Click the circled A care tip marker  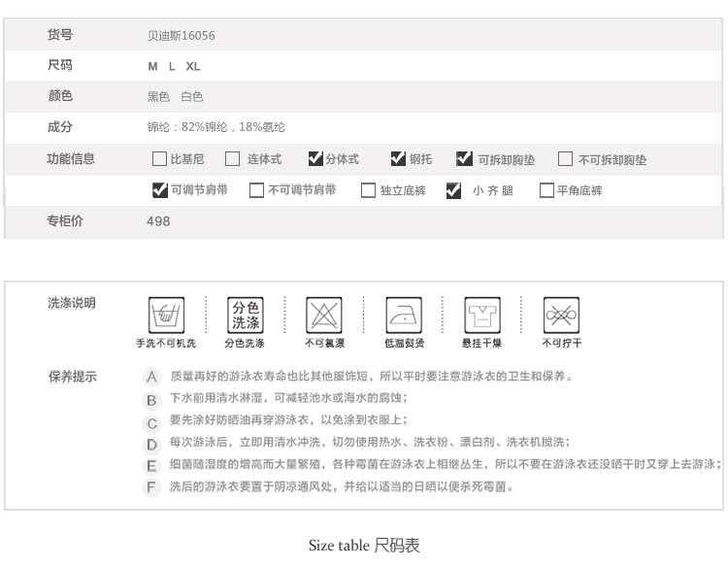point(151,377)
